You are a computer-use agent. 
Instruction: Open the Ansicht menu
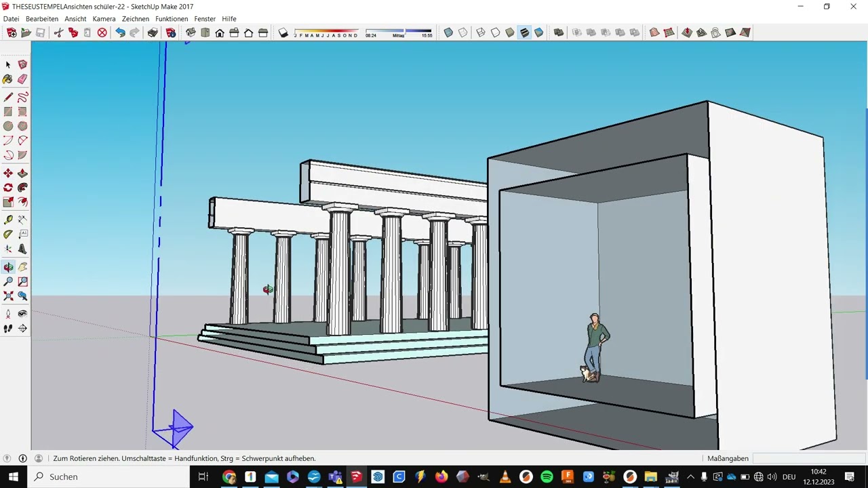(x=75, y=19)
